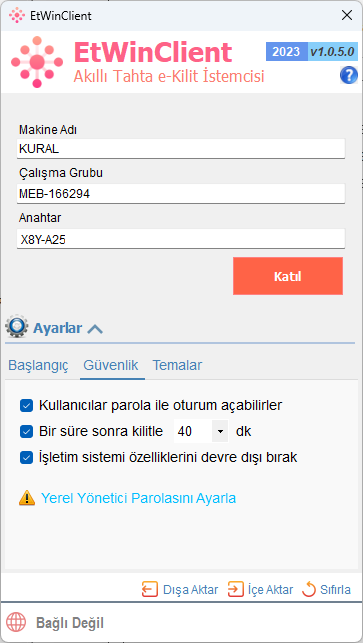Switch to the Başlangıç tab
This screenshot has width=363, height=643.
tap(38, 365)
